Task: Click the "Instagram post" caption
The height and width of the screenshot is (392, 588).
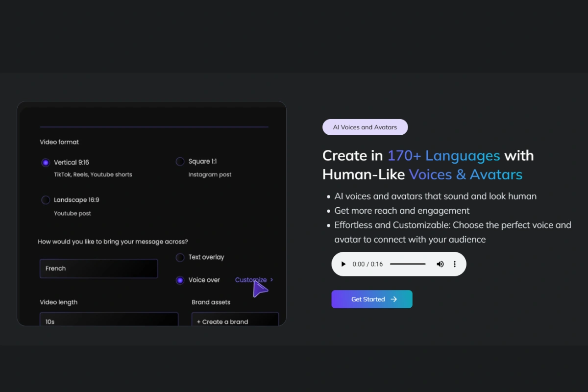Action: 210,174
